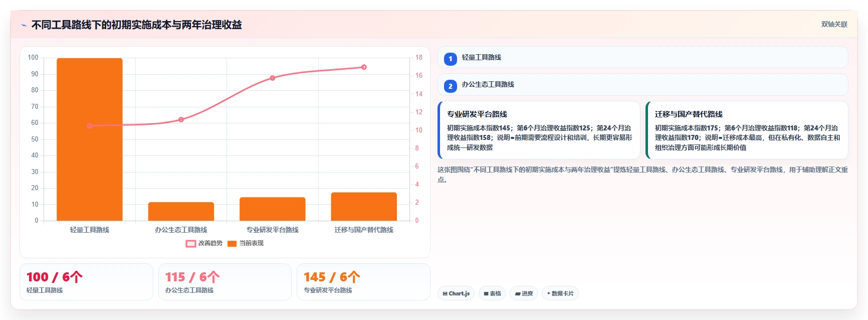The height and width of the screenshot is (320, 868).
Task: Click the trend line point above 办公生态工具路线
Action: pos(181,119)
